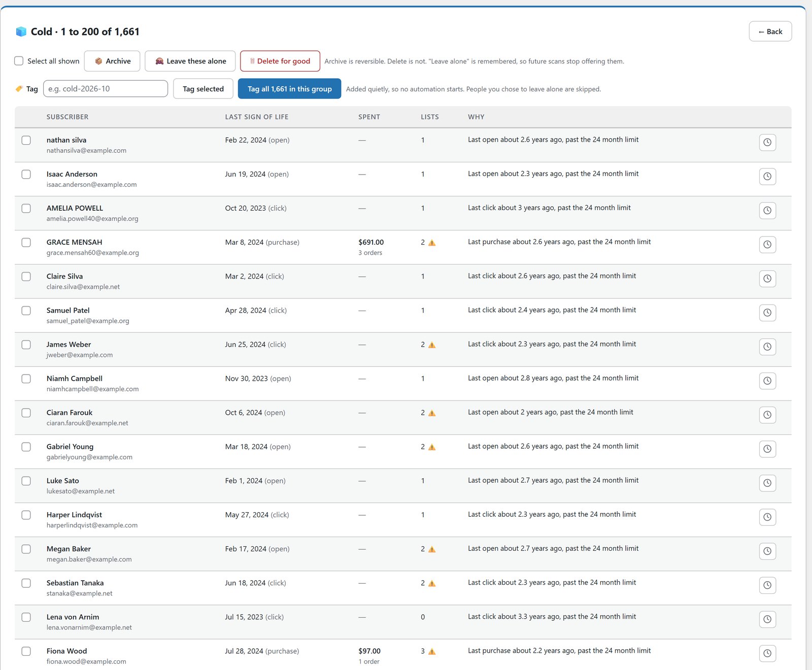This screenshot has height=670, width=812.
Task: Focus the Tag name input field
Action: click(x=106, y=89)
